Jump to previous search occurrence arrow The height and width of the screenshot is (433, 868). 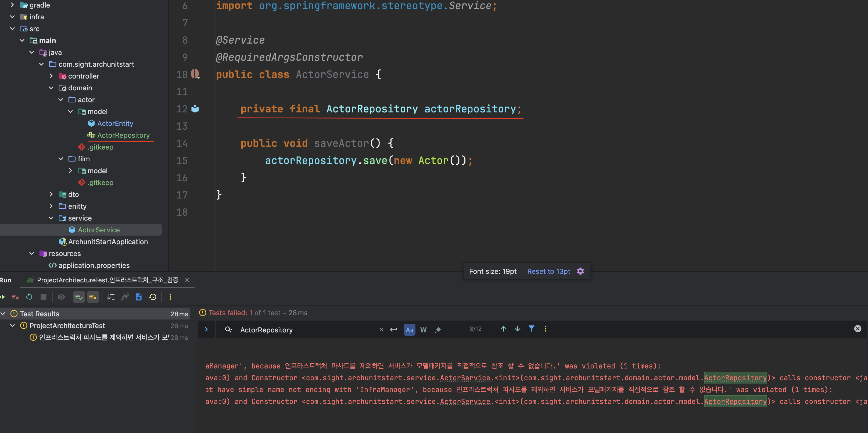[x=503, y=329]
